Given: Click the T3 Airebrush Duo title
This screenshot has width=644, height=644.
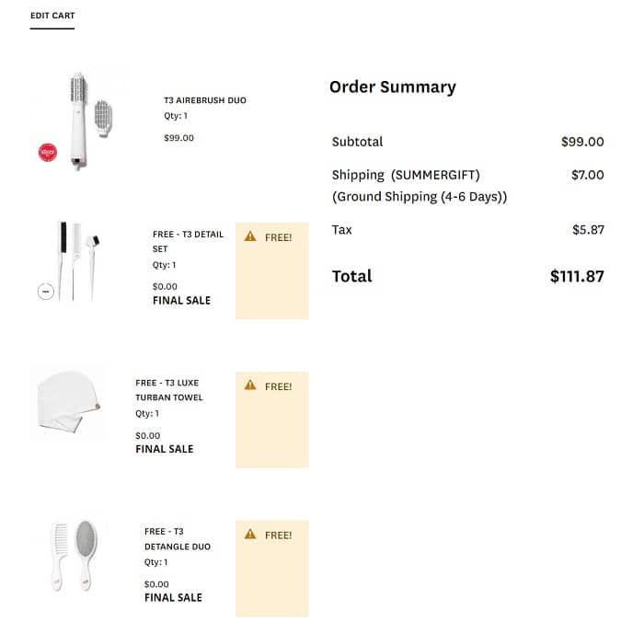Looking at the screenshot, I should pos(205,100).
